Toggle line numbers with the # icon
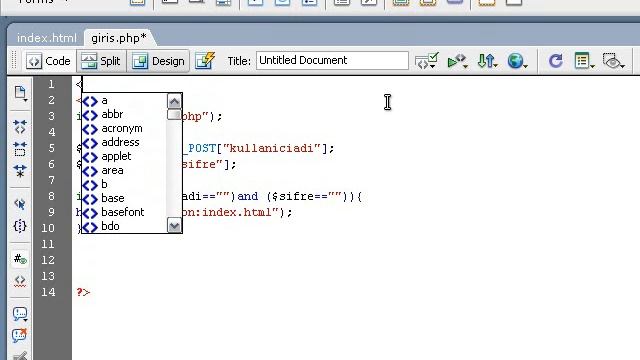This screenshot has width=640, height=360. coord(20,258)
